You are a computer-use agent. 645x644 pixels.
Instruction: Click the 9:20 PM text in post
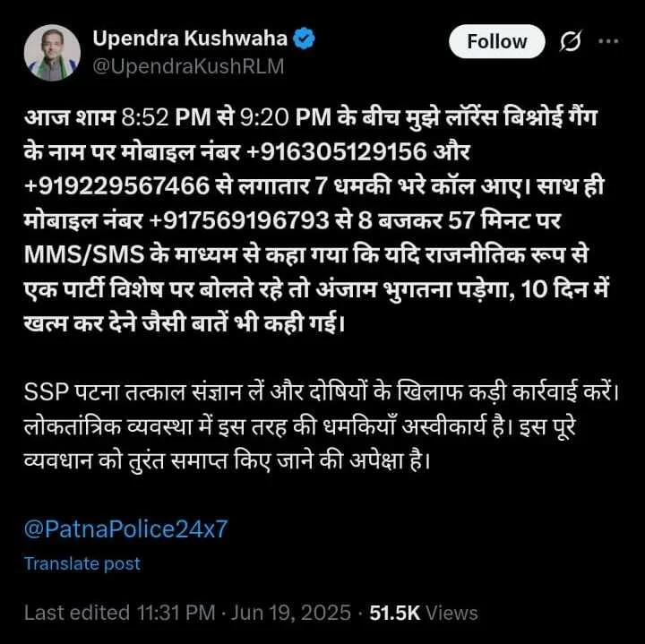click(286, 117)
